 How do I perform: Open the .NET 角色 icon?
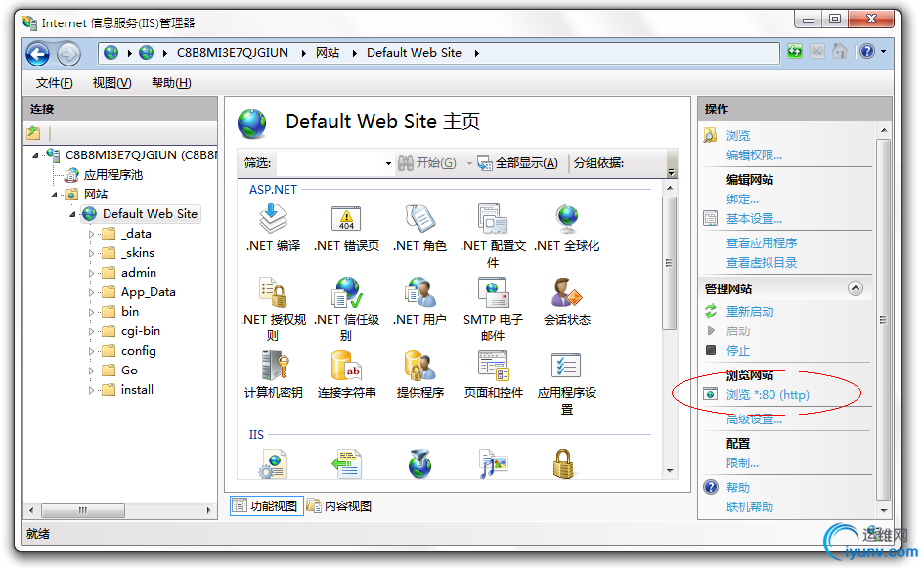click(x=419, y=219)
